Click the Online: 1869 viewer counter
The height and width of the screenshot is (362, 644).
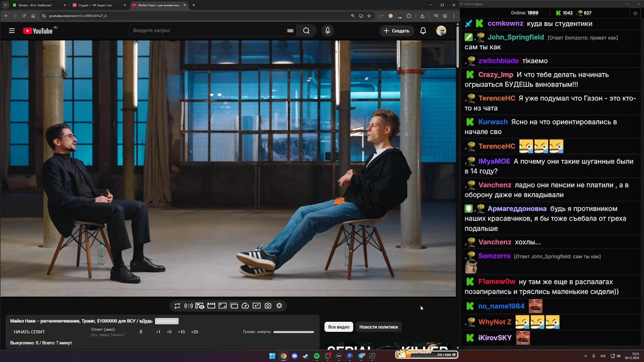click(524, 13)
